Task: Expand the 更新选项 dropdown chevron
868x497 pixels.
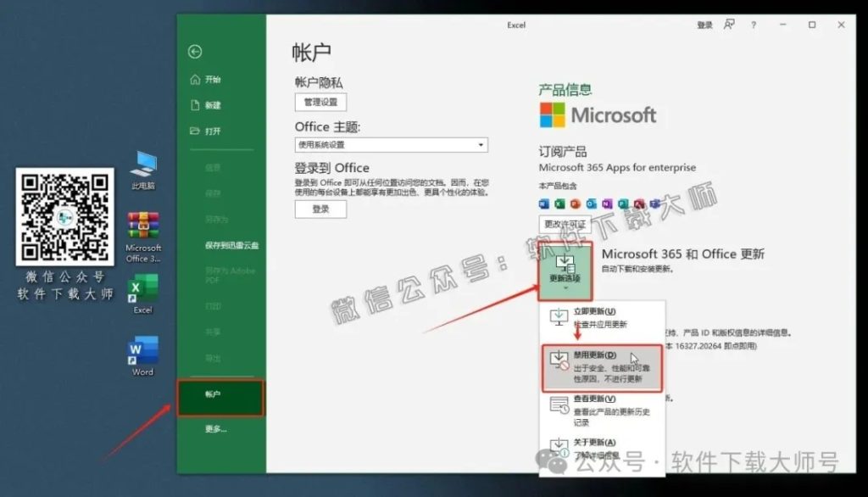Action: coord(565,288)
